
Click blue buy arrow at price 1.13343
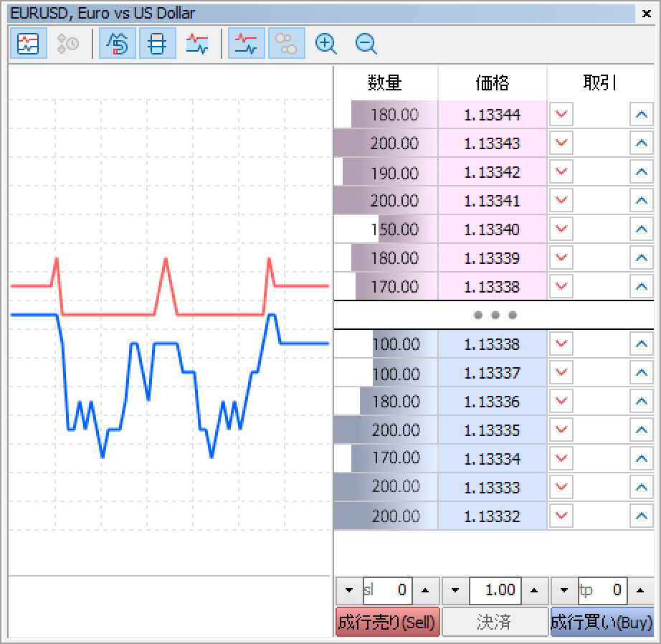click(642, 143)
